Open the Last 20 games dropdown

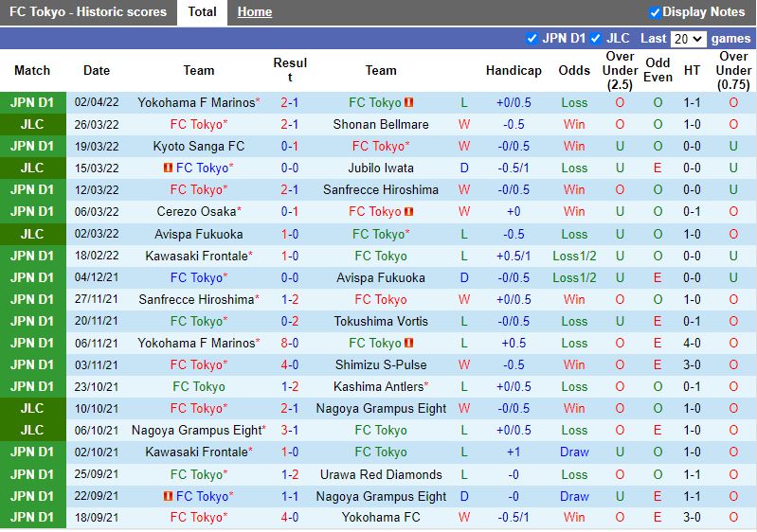688,39
